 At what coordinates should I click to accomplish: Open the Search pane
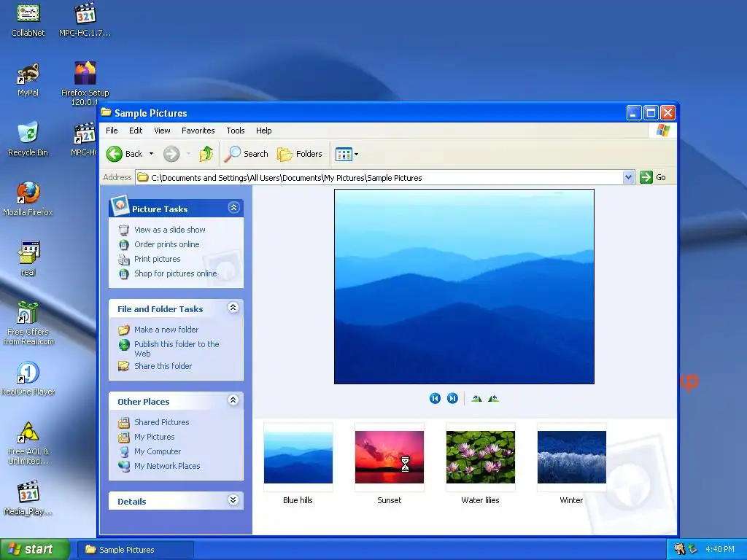(246, 154)
